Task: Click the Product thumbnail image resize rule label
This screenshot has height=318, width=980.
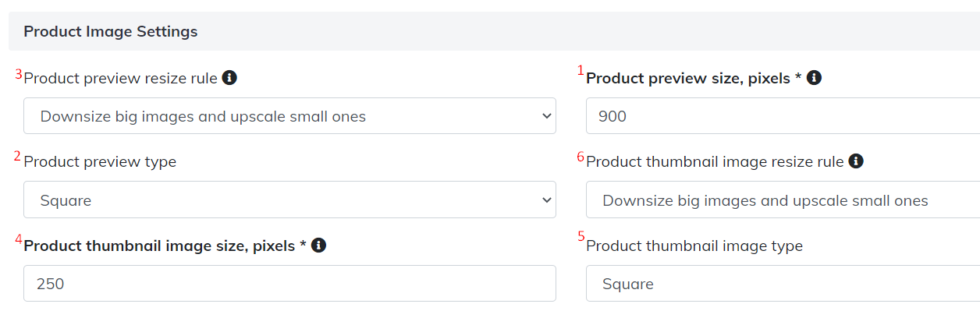Action: pyautogui.click(x=715, y=161)
